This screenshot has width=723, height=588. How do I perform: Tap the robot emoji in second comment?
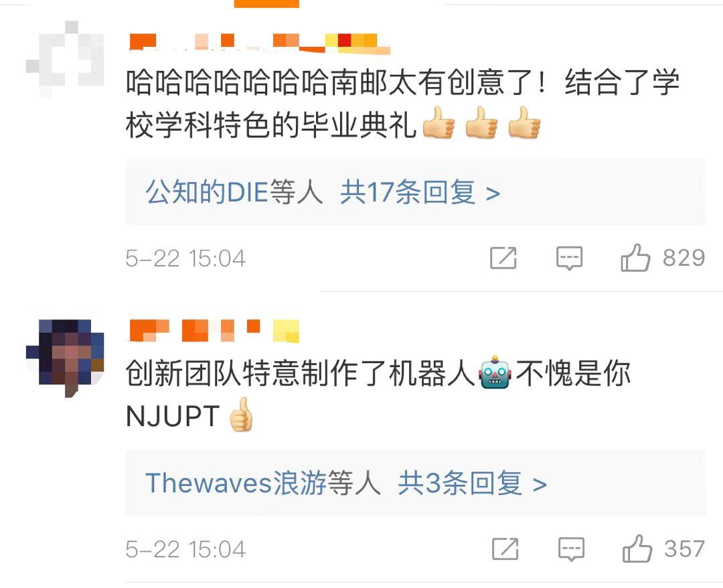pos(495,372)
